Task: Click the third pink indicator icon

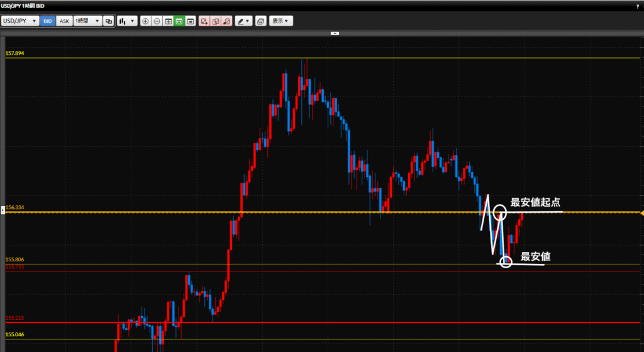Action: tap(226, 21)
